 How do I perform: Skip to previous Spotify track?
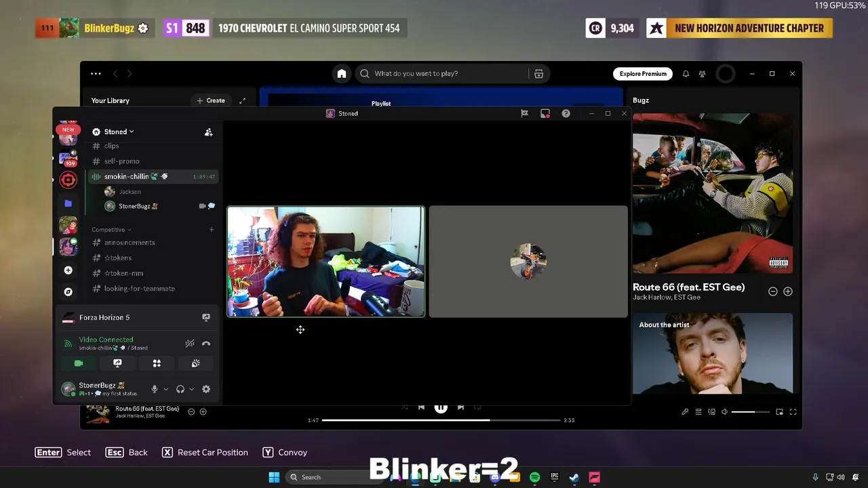click(x=421, y=407)
